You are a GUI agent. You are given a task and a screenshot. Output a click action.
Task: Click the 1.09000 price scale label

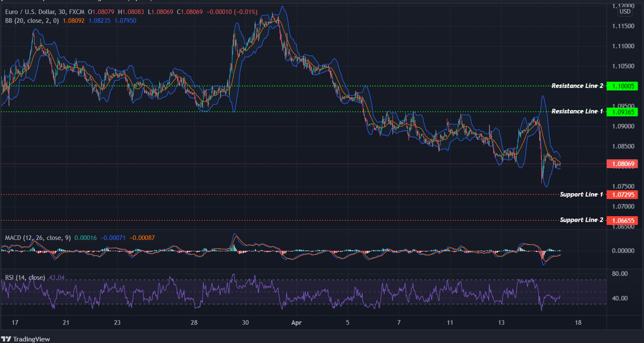pos(623,126)
